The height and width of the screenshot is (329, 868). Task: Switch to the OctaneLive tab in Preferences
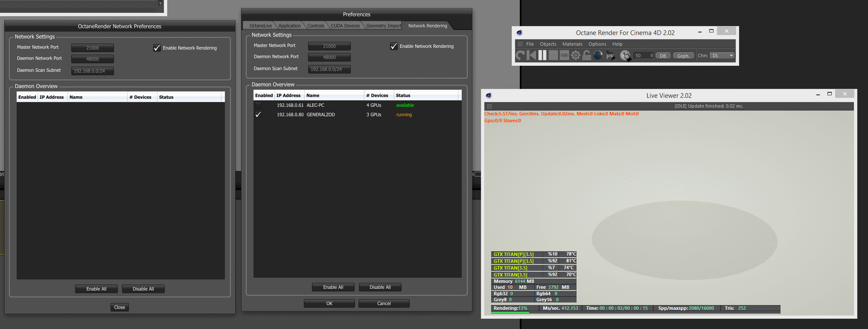[x=260, y=26]
